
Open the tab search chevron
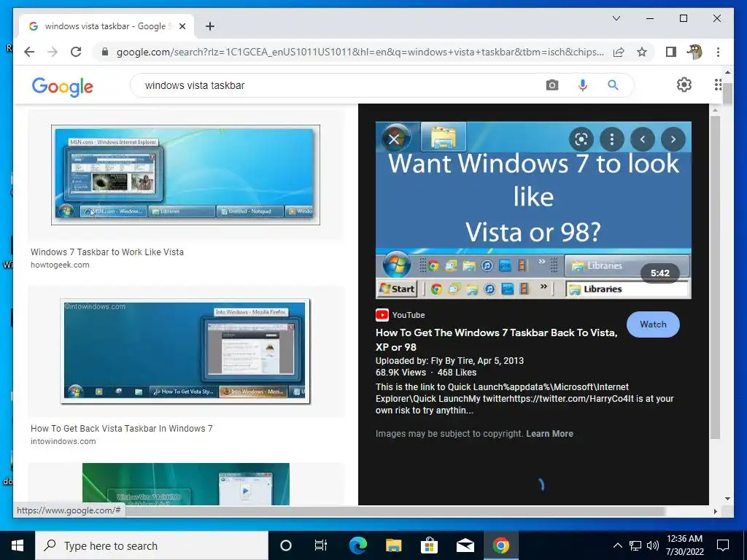tap(616, 18)
